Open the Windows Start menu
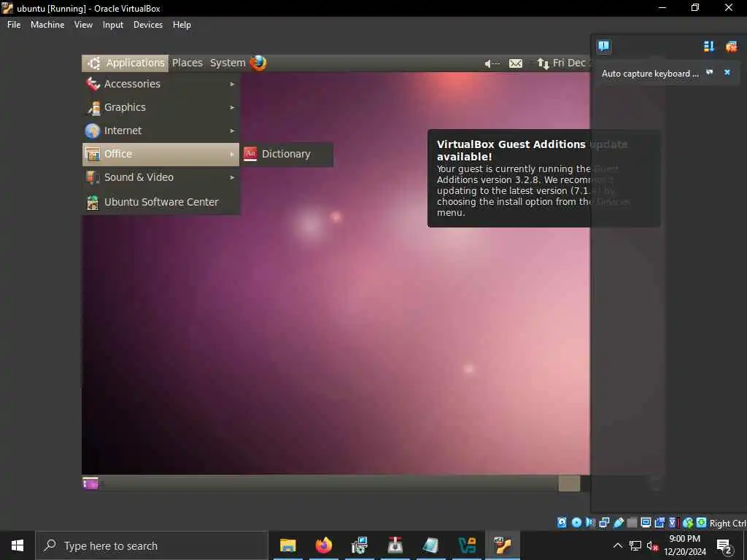The width and height of the screenshot is (747, 560). [x=18, y=545]
